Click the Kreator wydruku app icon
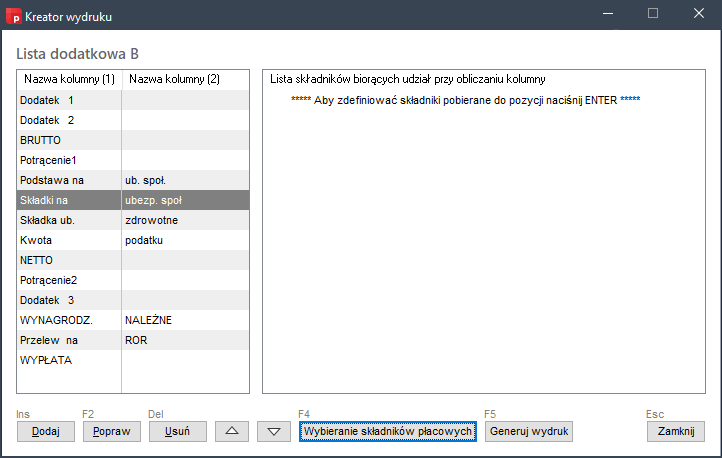 tap(13, 15)
